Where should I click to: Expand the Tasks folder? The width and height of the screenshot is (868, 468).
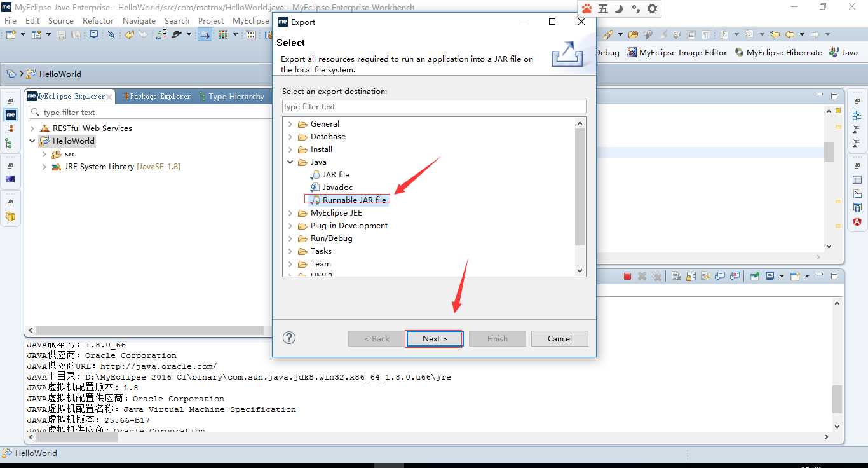click(x=290, y=251)
